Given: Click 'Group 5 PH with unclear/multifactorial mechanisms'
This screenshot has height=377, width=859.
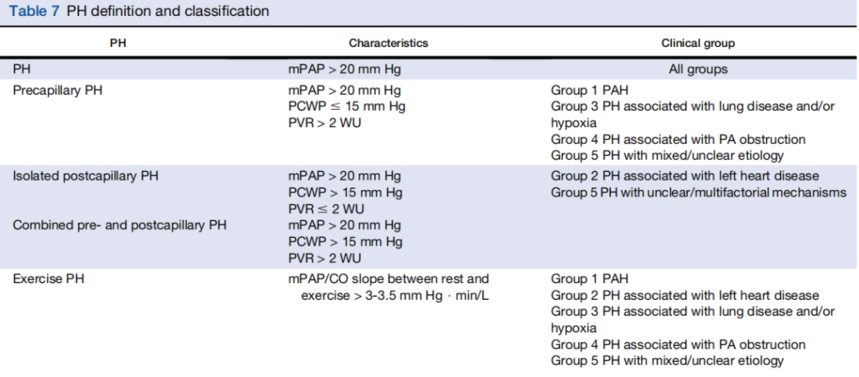Looking at the screenshot, I should 699,192.
